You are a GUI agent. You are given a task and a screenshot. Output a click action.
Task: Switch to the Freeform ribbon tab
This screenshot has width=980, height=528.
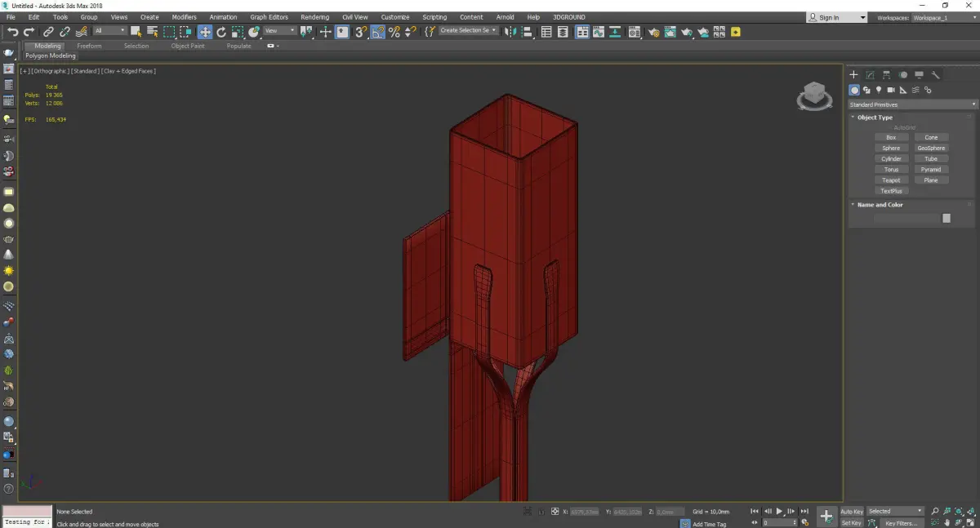tap(89, 47)
